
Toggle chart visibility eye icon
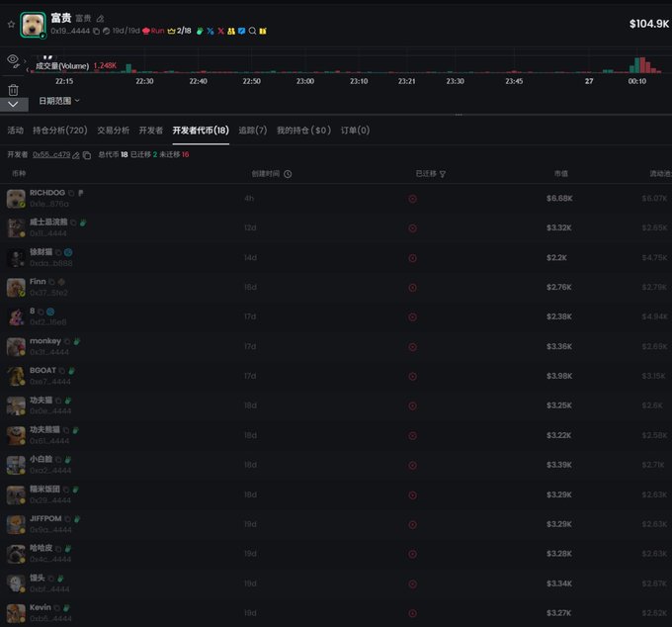(13, 59)
